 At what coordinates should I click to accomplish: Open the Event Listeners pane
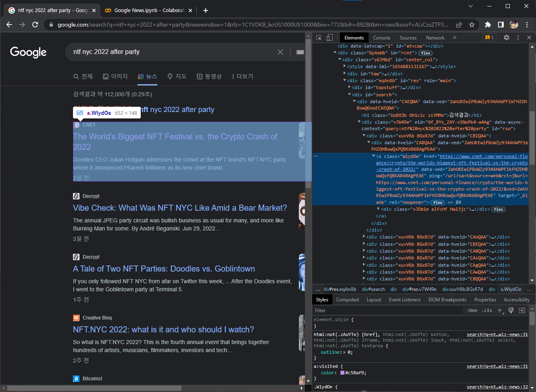click(405, 300)
